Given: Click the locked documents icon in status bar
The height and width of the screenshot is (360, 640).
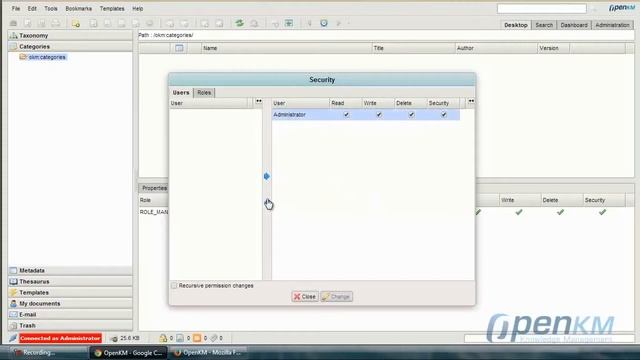Looking at the screenshot, I should pos(163,338).
